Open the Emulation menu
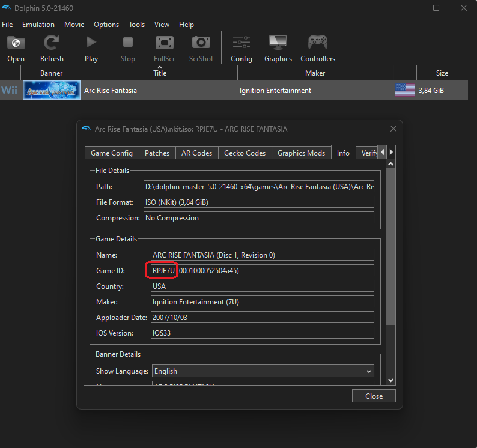This screenshot has height=448, width=477. pos(38,25)
